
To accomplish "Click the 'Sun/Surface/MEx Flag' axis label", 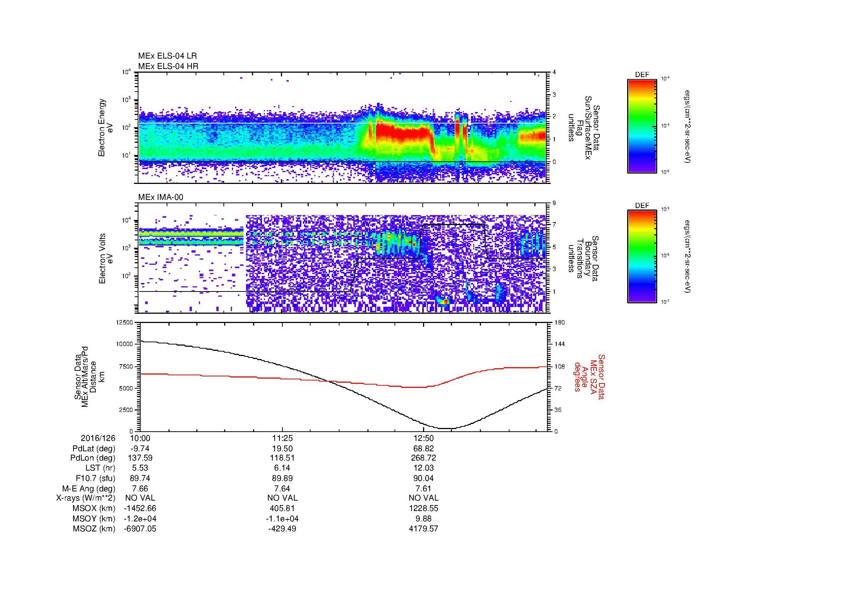I will [x=584, y=128].
